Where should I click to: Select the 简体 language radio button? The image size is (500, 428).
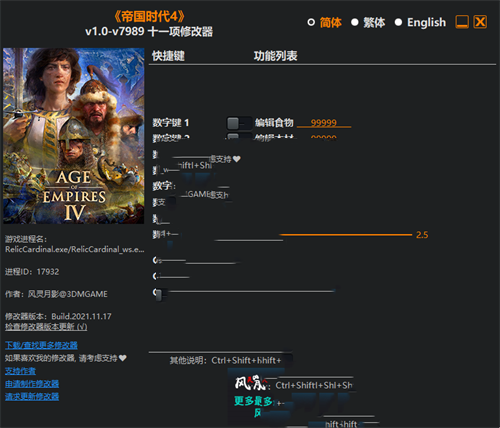[311, 22]
